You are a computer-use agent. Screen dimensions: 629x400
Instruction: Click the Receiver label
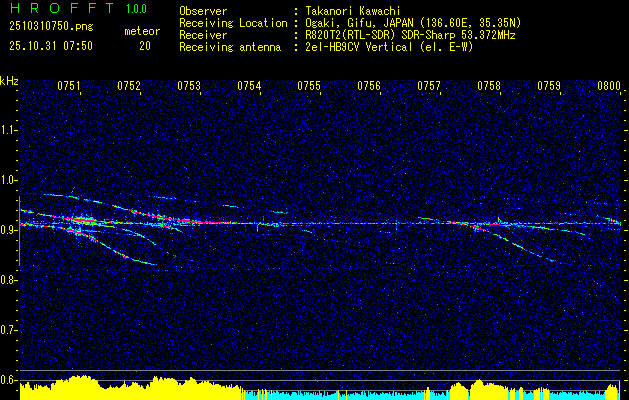click(x=203, y=35)
